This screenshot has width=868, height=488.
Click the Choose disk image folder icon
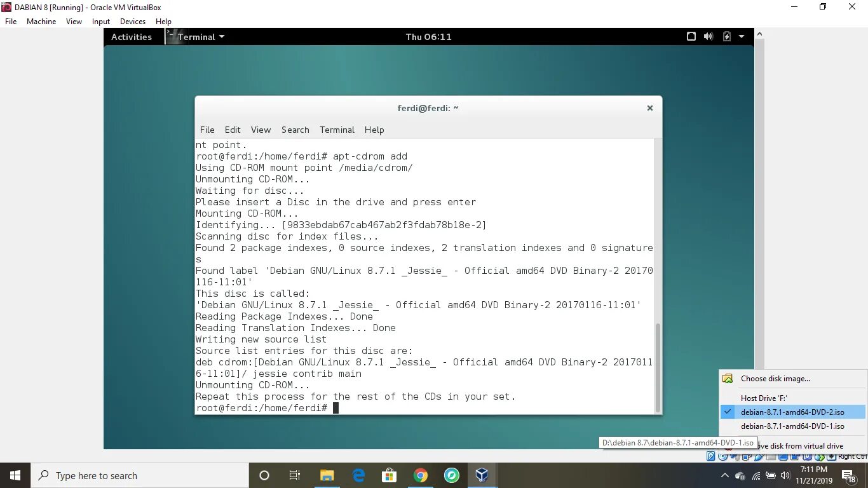[x=728, y=379]
